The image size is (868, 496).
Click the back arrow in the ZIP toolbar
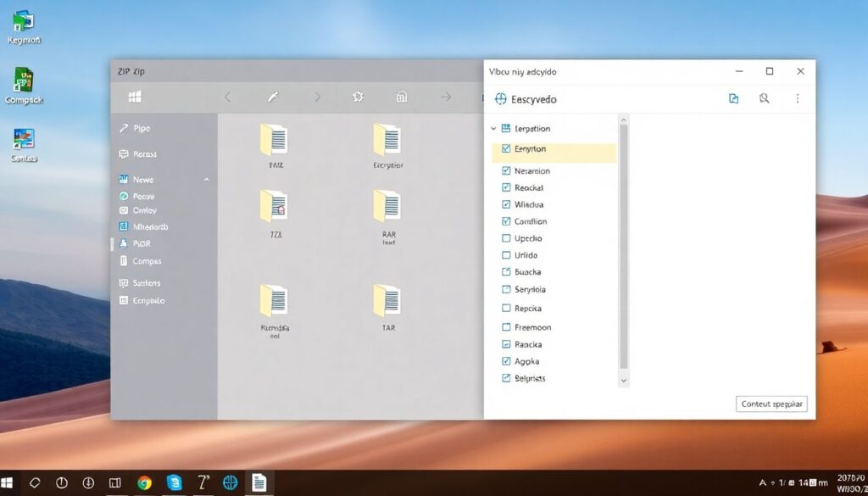(x=227, y=97)
